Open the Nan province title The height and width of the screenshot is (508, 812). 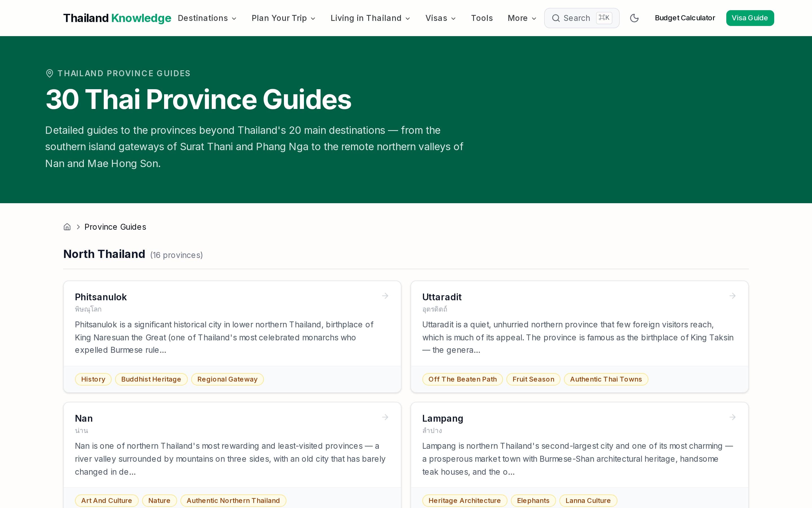click(x=83, y=418)
